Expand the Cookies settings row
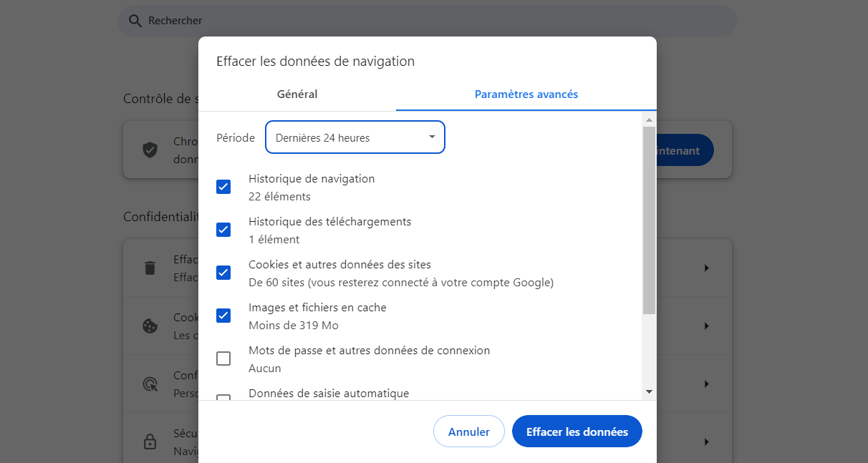 click(706, 326)
